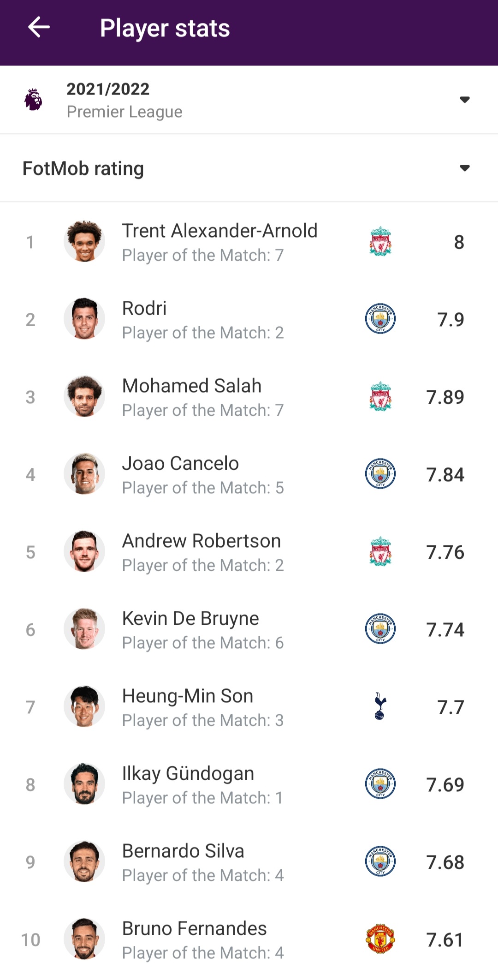
Task: Tap the back arrow in header
Action: click(39, 28)
